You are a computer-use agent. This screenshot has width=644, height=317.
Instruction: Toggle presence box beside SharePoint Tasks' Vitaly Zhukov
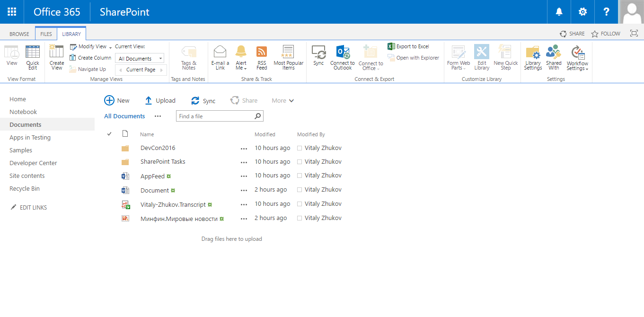pyautogui.click(x=300, y=162)
